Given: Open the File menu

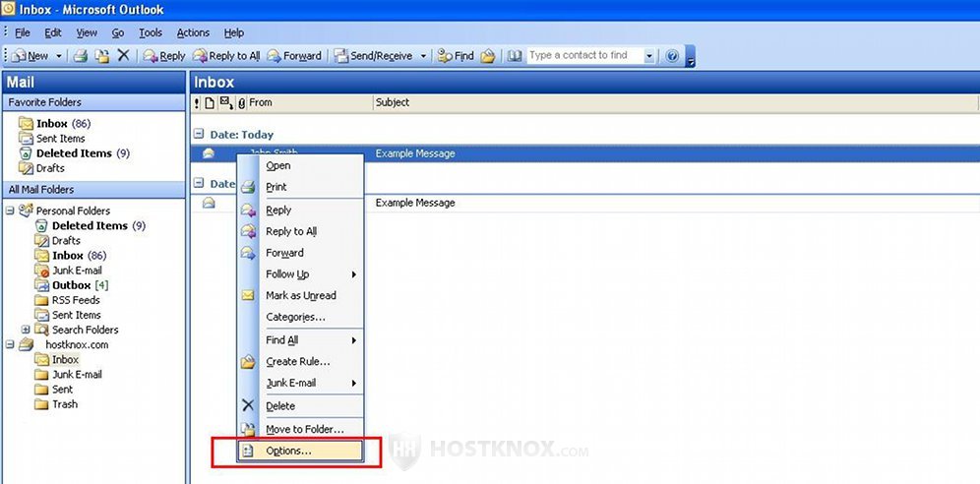Looking at the screenshot, I should coord(23,33).
